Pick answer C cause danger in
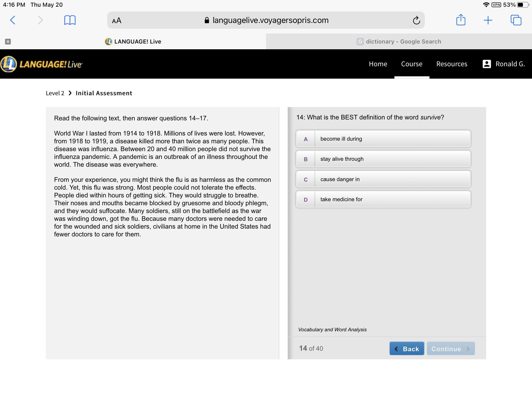Viewport: 532px width, 399px height. [383, 179]
